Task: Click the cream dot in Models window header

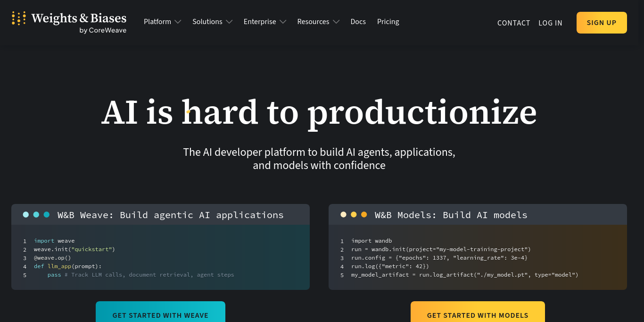Action: click(x=343, y=214)
